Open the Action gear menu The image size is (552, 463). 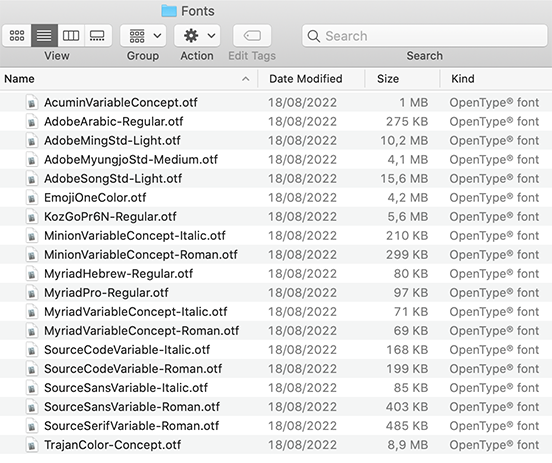pyautogui.click(x=197, y=36)
